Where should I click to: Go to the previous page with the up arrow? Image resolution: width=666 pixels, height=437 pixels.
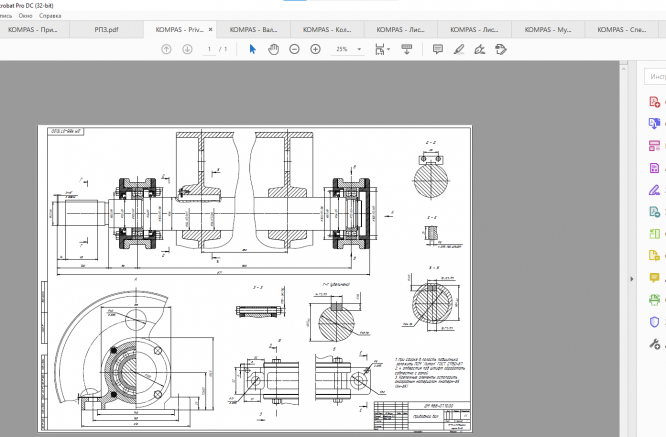[x=166, y=49]
